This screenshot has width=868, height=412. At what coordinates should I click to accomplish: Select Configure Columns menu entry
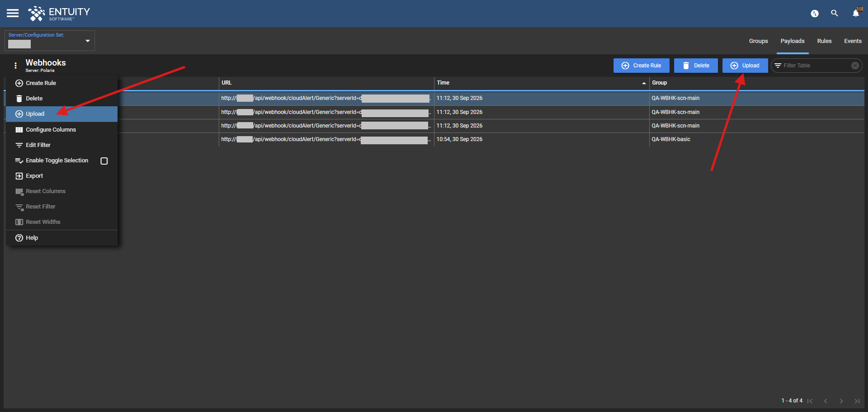(x=61, y=130)
